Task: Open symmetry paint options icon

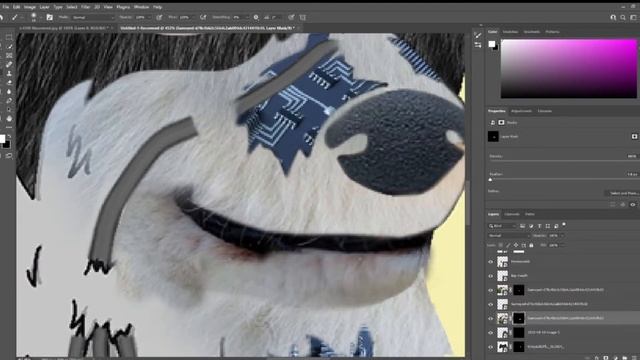Action: 303,17
